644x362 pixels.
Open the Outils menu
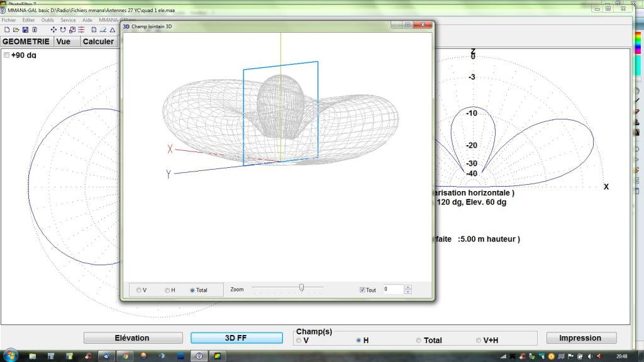click(48, 20)
